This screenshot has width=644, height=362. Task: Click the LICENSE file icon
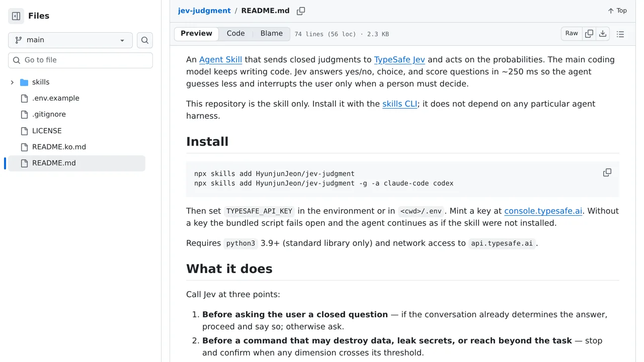24,131
